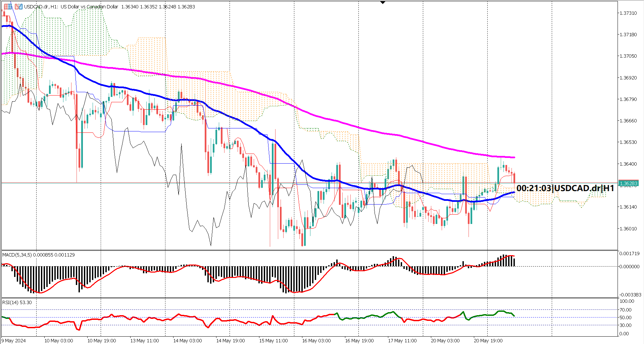The height and width of the screenshot is (344, 644).
Task: Click the indicator list icon beside the title
Action: [x=8, y=7]
